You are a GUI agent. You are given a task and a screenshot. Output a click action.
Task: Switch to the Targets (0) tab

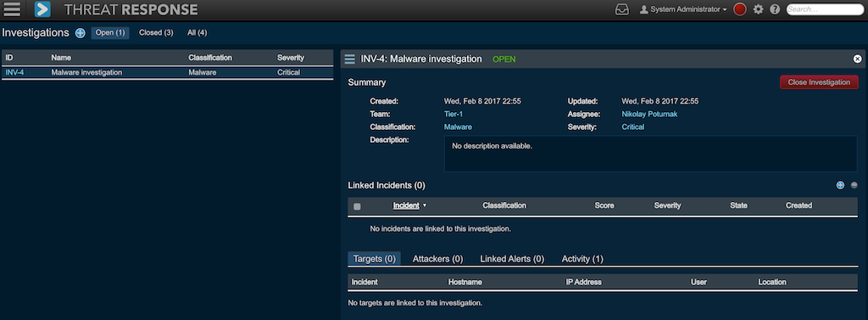(374, 259)
